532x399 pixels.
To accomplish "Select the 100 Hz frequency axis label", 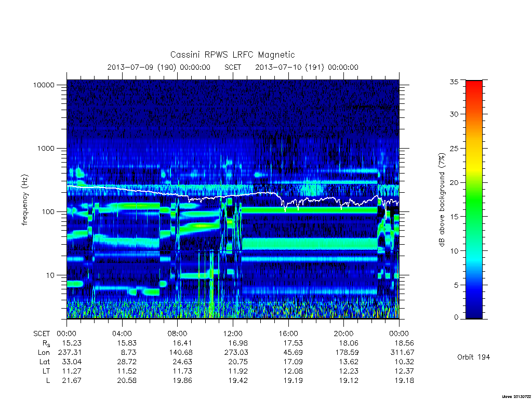I will pos(48,212).
